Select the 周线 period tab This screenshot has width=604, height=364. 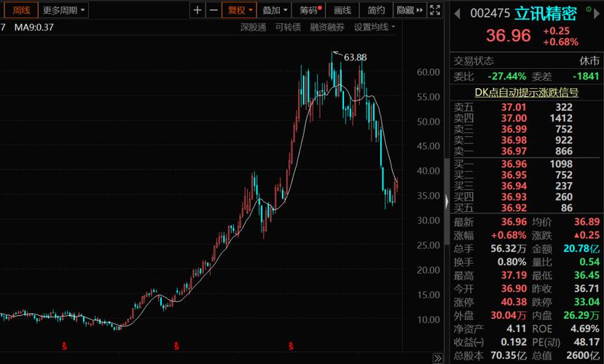[19, 10]
